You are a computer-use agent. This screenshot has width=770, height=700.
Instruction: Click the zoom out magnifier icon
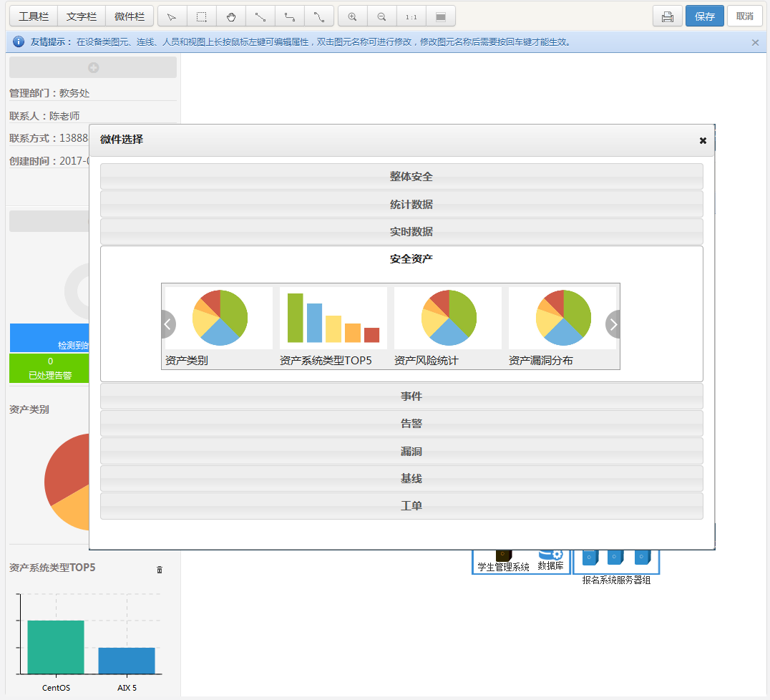(381, 16)
